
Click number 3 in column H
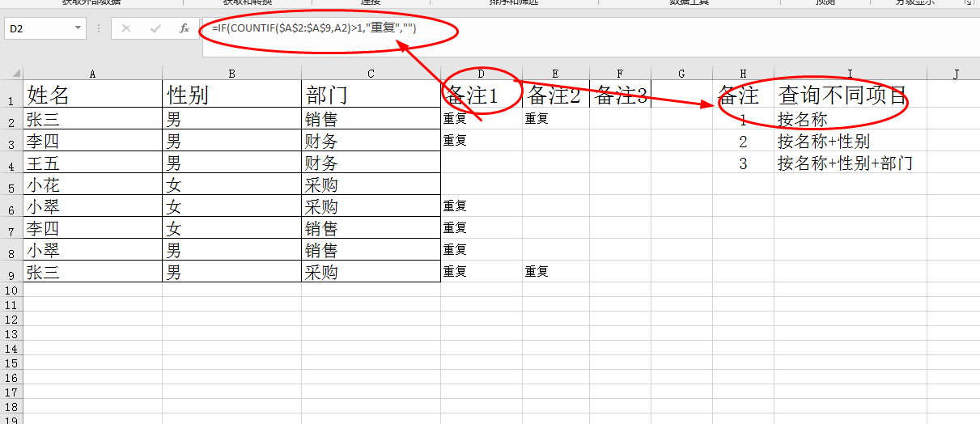pos(743,163)
